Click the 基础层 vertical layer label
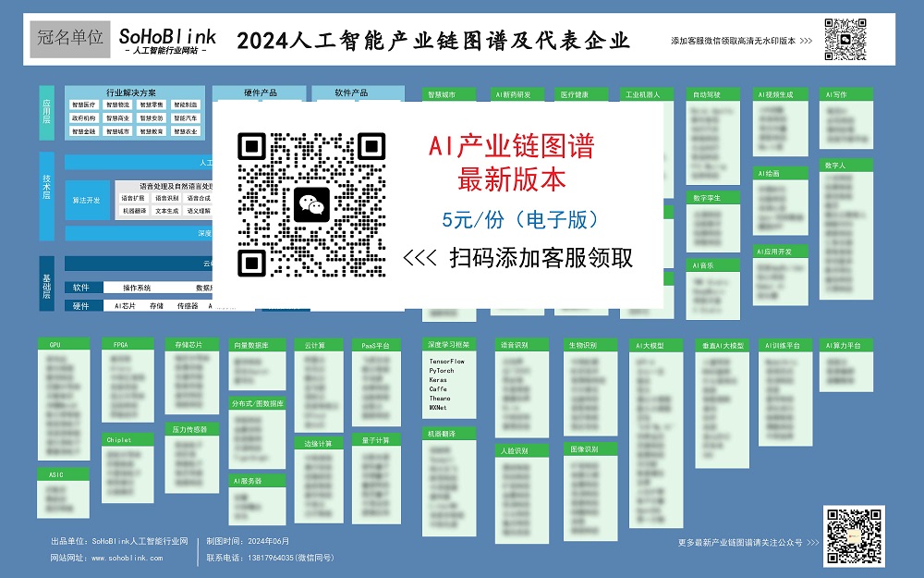 tap(46, 285)
